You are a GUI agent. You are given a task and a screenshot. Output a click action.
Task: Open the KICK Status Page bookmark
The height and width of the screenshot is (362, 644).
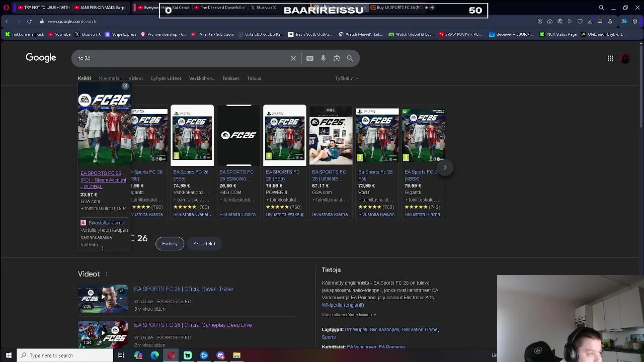coord(558,34)
